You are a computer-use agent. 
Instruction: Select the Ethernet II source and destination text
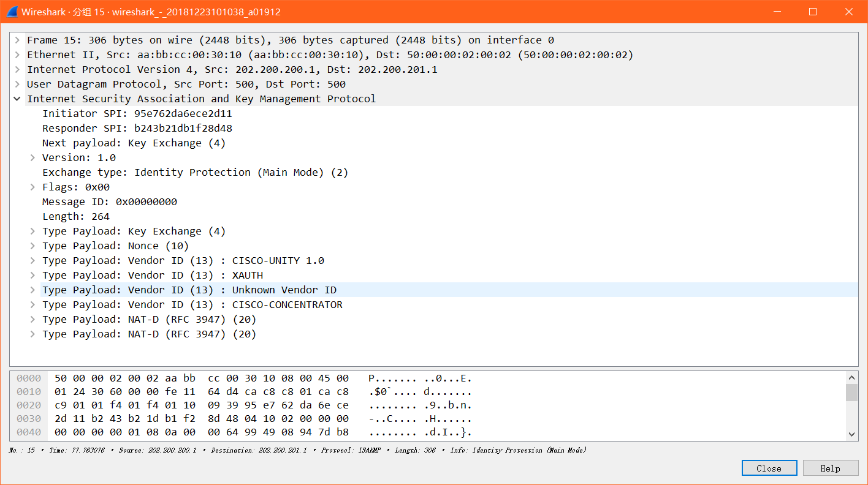tap(330, 55)
